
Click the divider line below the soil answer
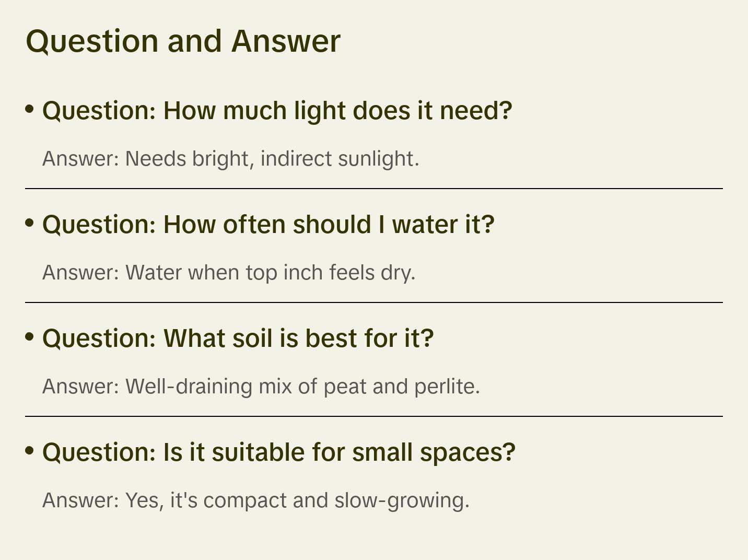click(374, 416)
